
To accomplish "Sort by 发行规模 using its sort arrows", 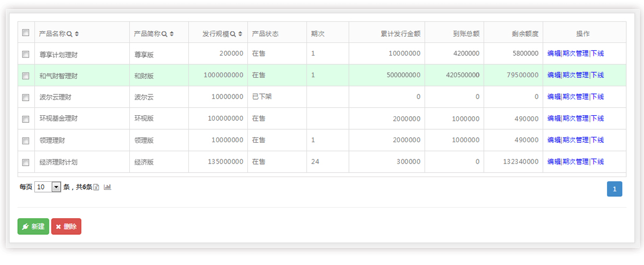I will [x=240, y=34].
